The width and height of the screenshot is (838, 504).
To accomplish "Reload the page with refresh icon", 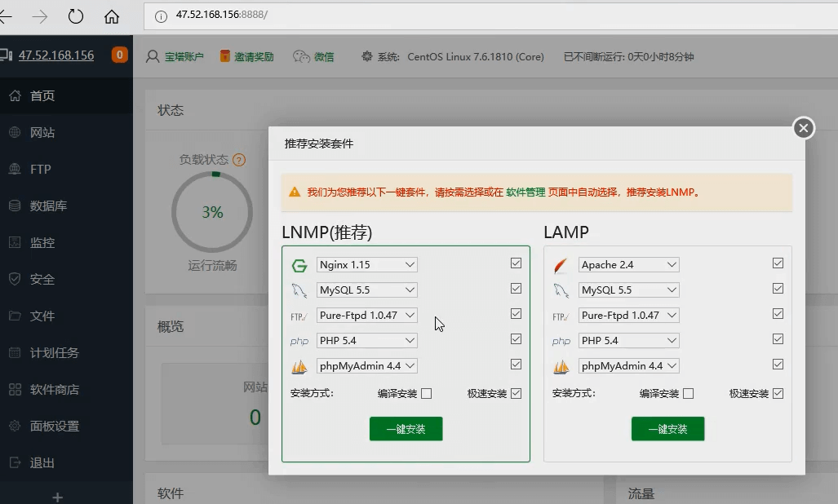I will (76, 16).
